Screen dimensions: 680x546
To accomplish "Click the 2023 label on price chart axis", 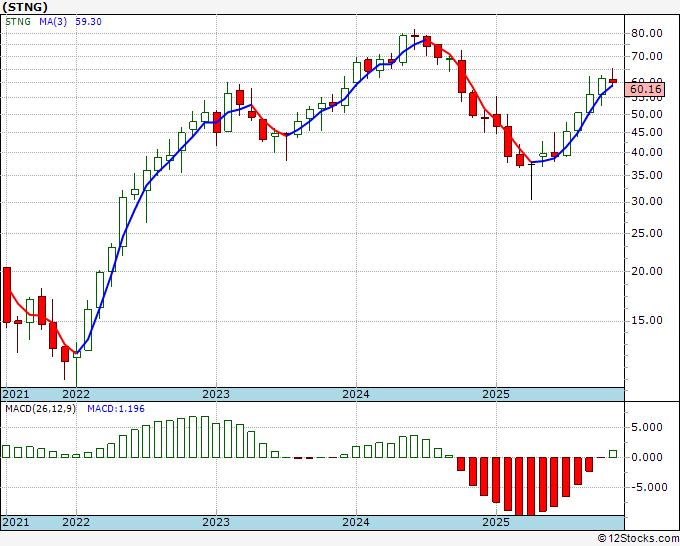I will pos(216,394).
